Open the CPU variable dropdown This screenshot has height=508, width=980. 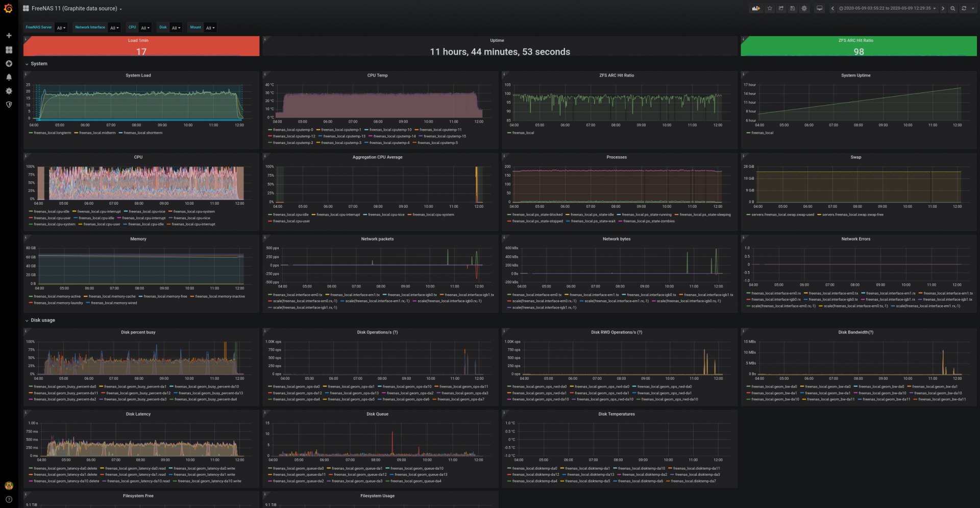pyautogui.click(x=145, y=28)
